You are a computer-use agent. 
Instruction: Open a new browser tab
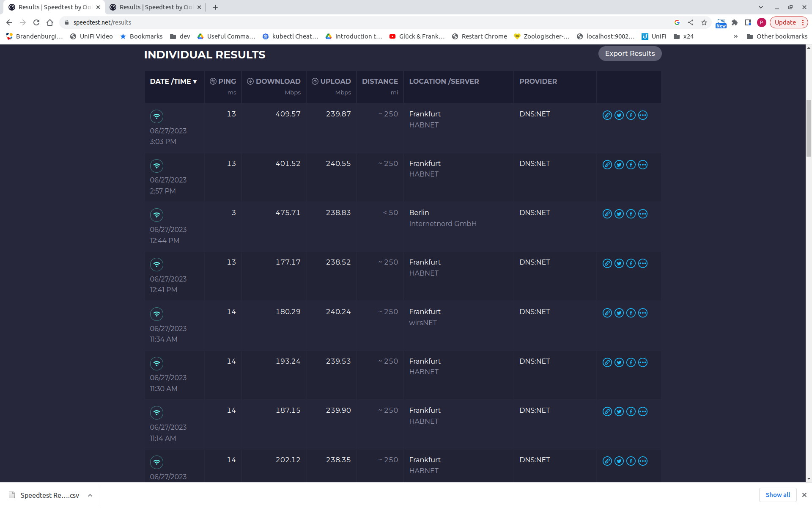(215, 7)
